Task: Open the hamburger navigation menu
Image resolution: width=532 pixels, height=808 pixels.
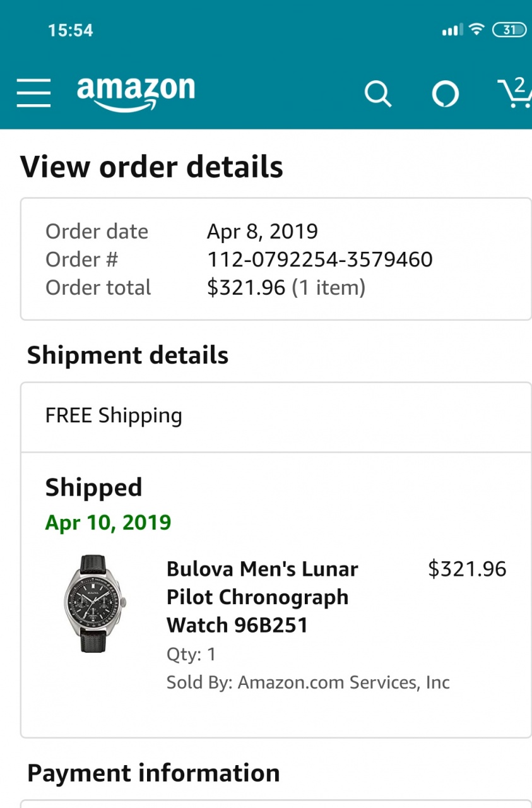Action: (34, 93)
